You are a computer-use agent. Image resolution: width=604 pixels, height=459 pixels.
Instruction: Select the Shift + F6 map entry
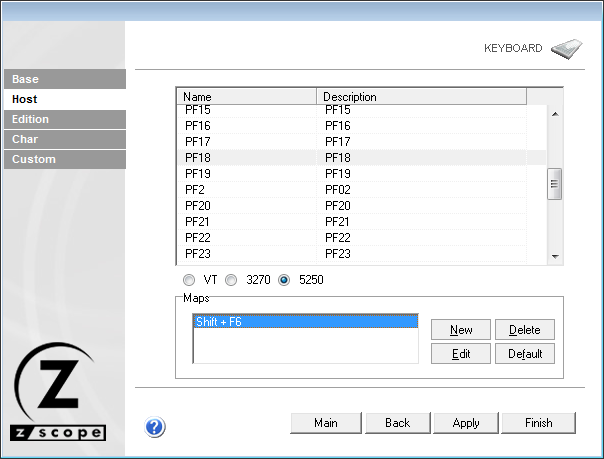tap(305, 322)
